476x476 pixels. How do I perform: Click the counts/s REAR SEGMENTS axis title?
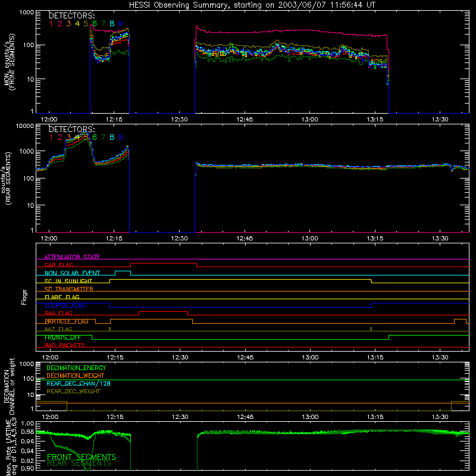[7, 178]
